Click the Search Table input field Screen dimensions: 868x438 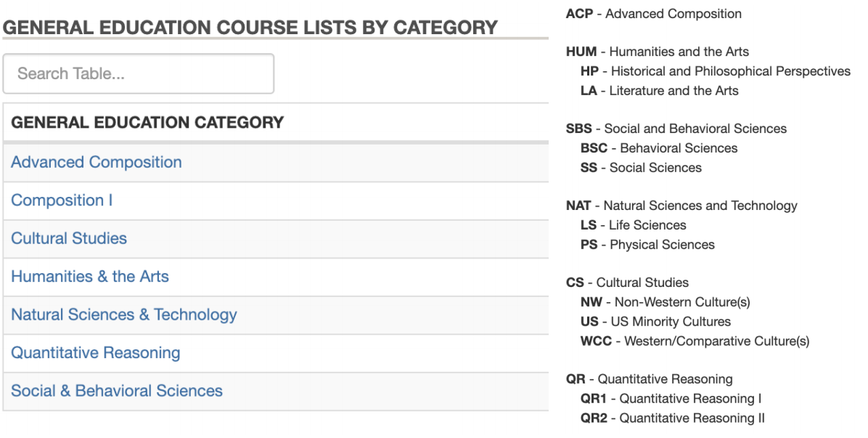tap(138, 73)
